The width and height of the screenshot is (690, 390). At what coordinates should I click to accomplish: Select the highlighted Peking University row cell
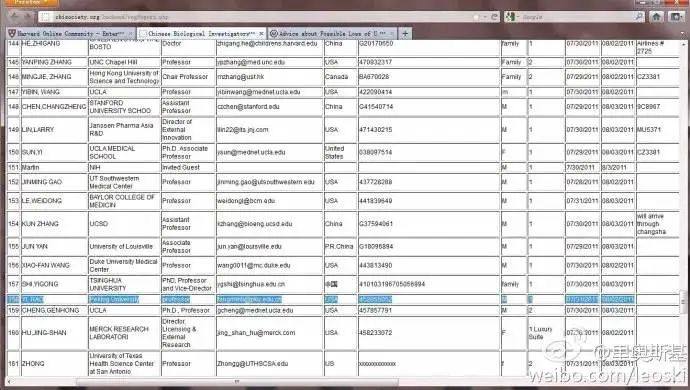coord(124,299)
